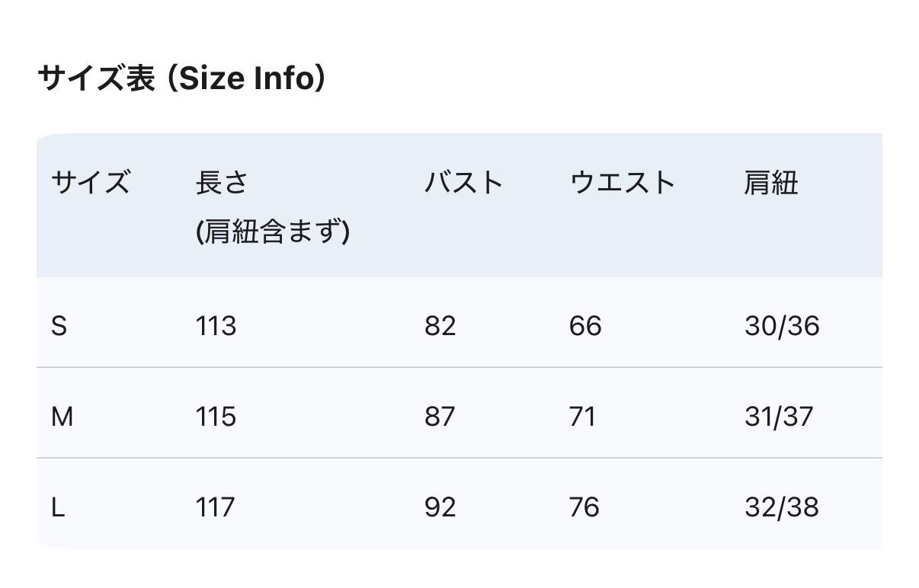
Task: Select the M size row label
Action: (x=62, y=417)
